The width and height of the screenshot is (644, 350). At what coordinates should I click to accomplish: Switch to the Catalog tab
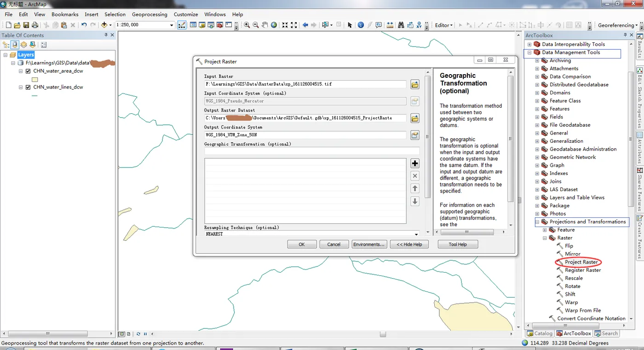(x=540, y=333)
